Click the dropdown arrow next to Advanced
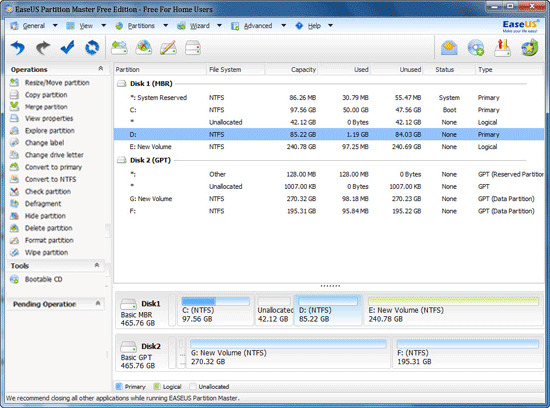Viewport: 550px width, 408px height. (x=283, y=26)
